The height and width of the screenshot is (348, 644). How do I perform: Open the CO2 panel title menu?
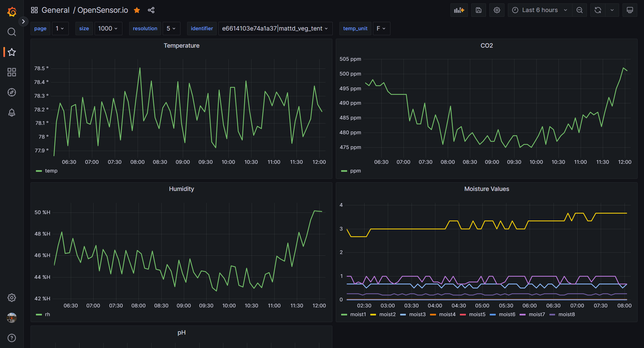(x=486, y=46)
